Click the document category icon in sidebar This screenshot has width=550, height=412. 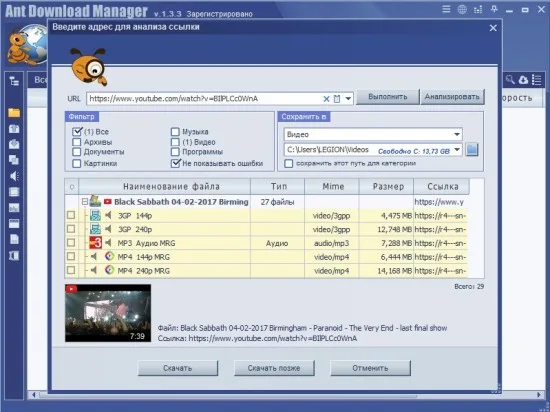(x=14, y=239)
